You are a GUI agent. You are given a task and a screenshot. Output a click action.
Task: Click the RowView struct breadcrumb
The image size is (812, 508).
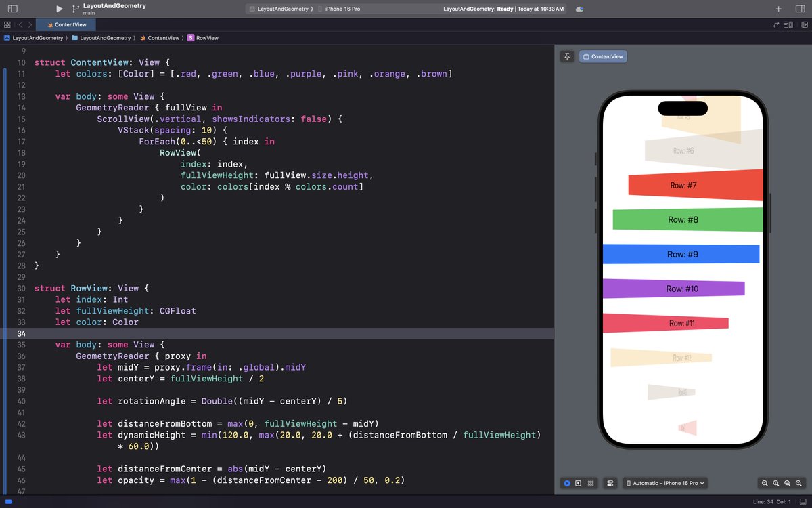203,38
